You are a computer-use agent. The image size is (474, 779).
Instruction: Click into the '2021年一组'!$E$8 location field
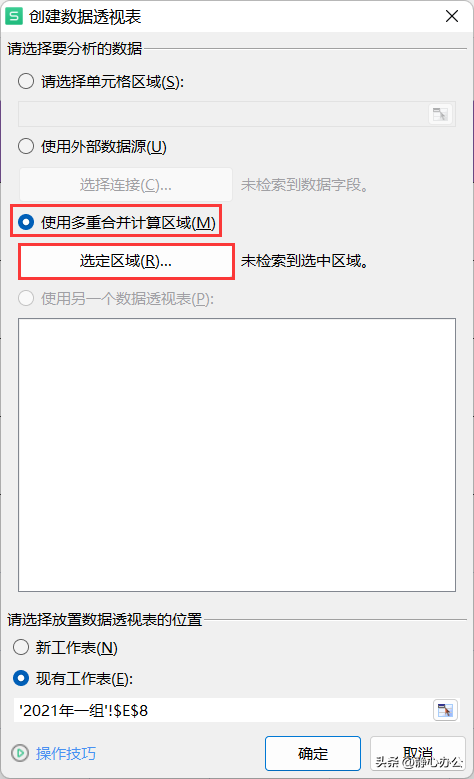click(x=223, y=710)
